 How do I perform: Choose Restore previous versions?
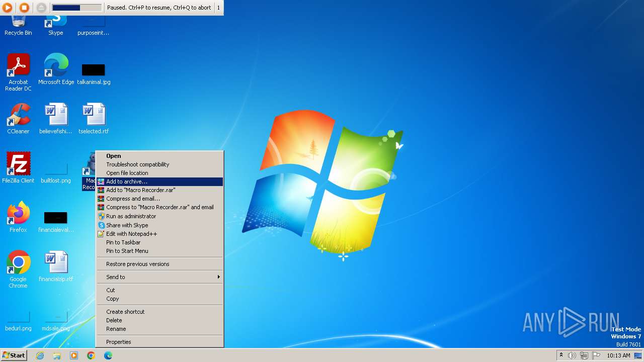159,264
